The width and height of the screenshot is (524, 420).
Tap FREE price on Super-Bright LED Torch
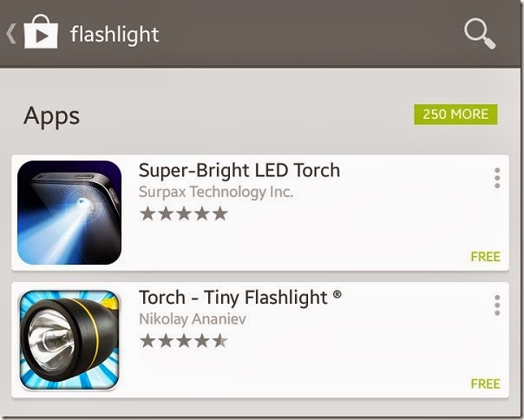coord(485,257)
